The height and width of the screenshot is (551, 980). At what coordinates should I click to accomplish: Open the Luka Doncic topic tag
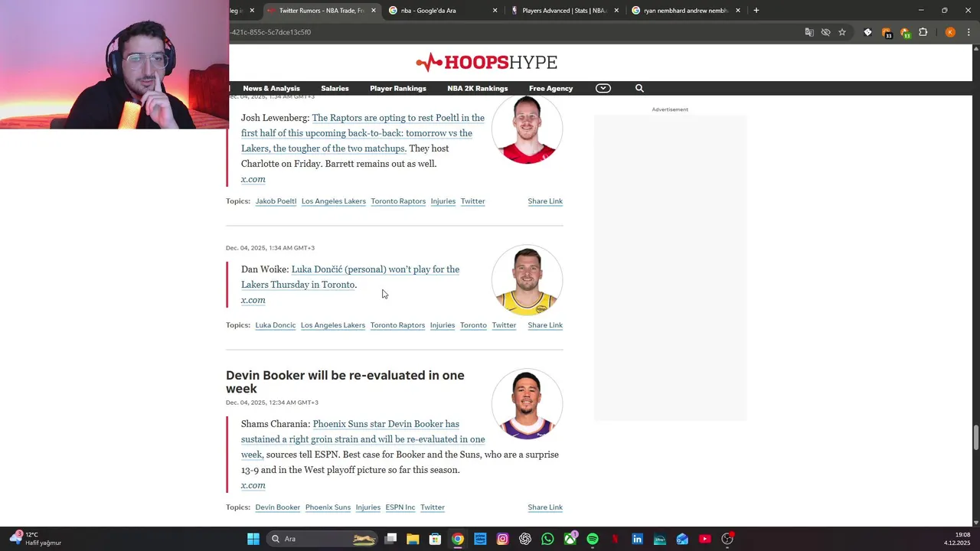pyautogui.click(x=276, y=325)
